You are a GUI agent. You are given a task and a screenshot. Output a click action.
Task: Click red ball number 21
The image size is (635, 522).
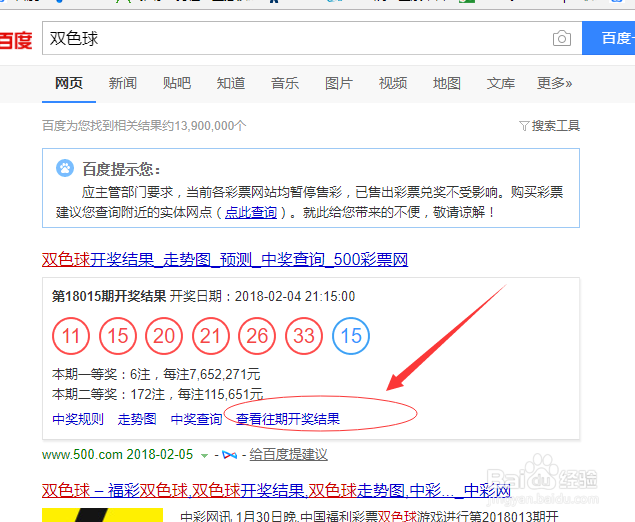211,336
